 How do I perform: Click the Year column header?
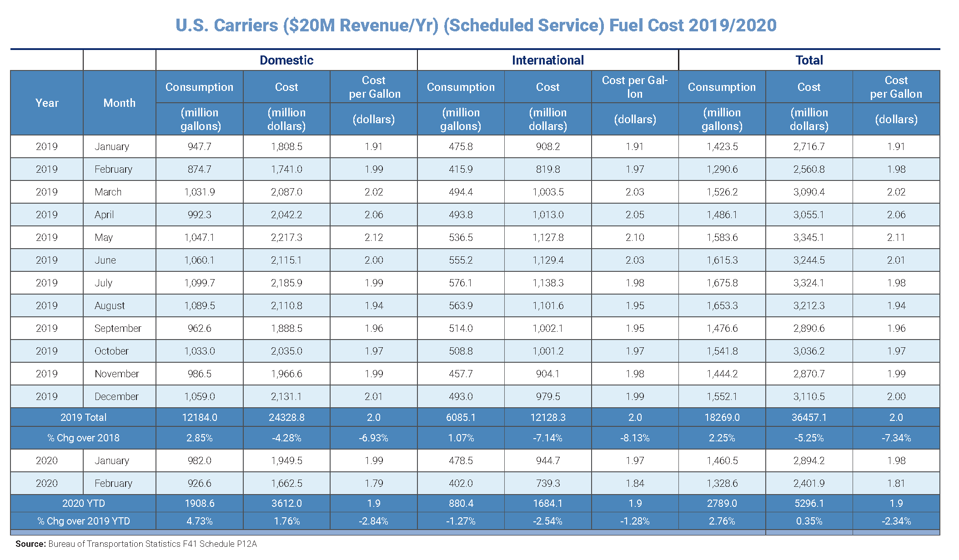(47, 103)
